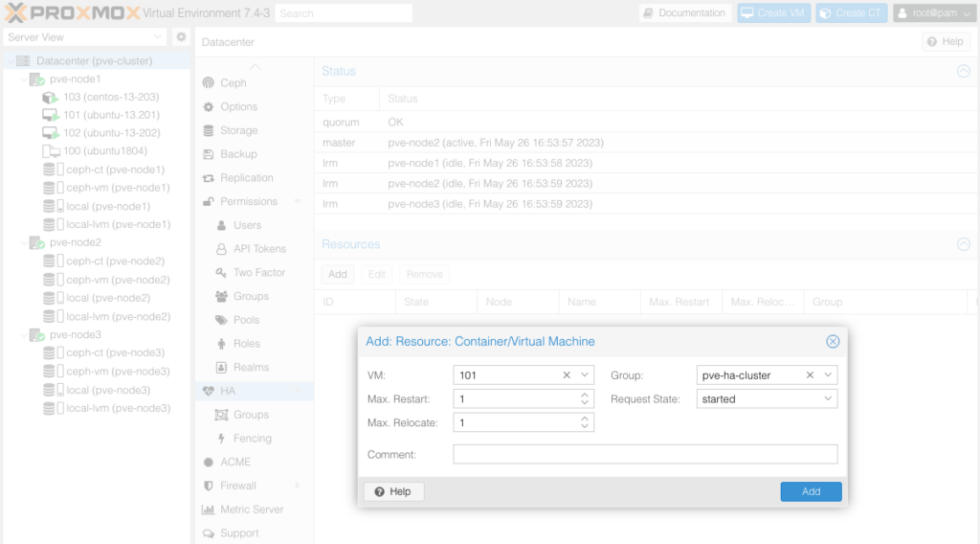The height and width of the screenshot is (544, 980).
Task: Open Users via its person icon
Action: (x=221, y=225)
